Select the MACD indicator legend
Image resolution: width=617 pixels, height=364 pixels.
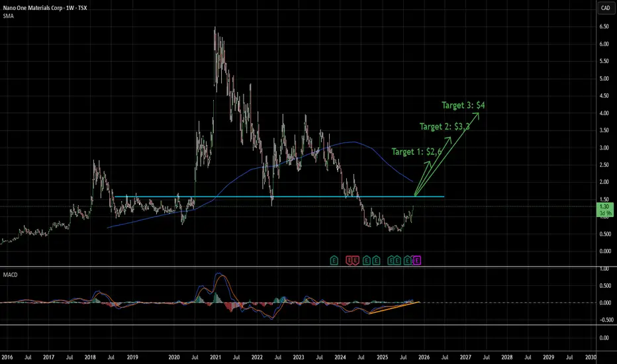pos(10,275)
